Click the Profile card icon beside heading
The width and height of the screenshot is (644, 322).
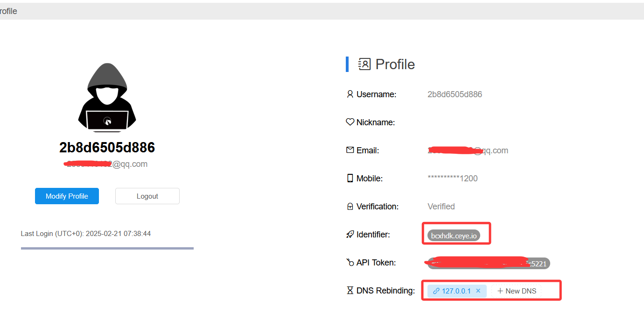pos(364,64)
